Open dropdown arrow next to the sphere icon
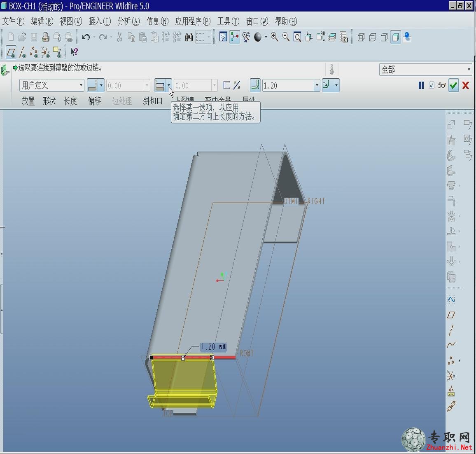The width and height of the screenshot is (476, 454). click(x=266, y=37)
